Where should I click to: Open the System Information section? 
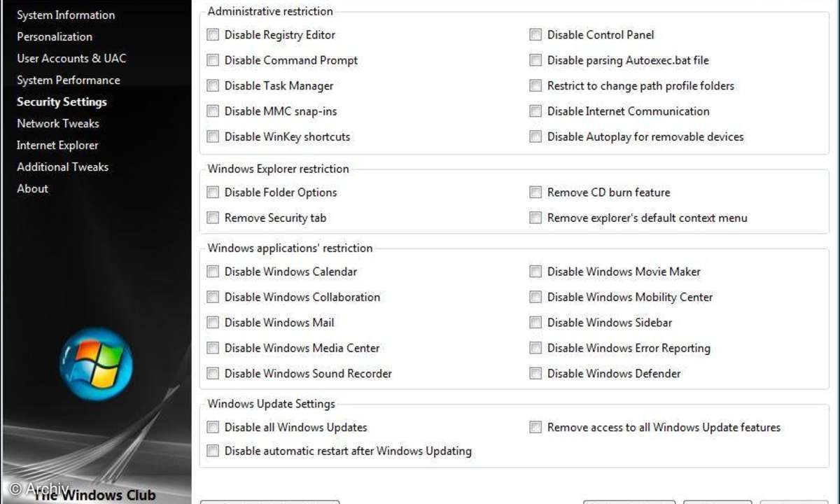coord(66,15)
